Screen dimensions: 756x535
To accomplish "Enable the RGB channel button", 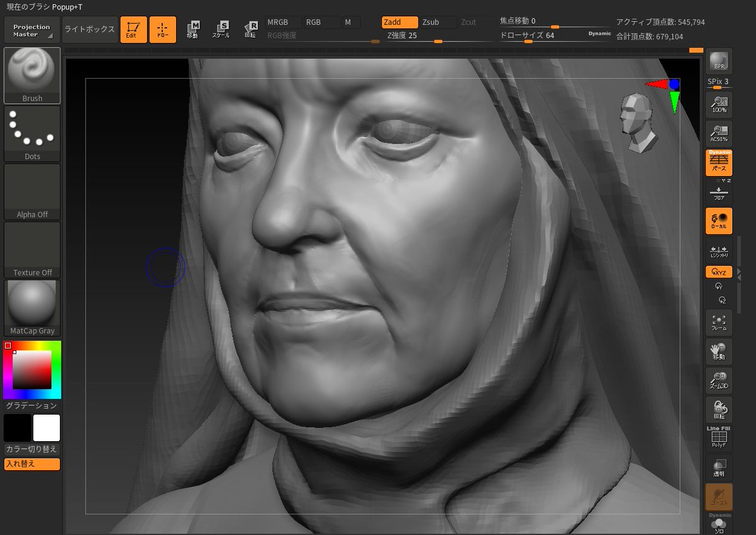I will 322,22.
